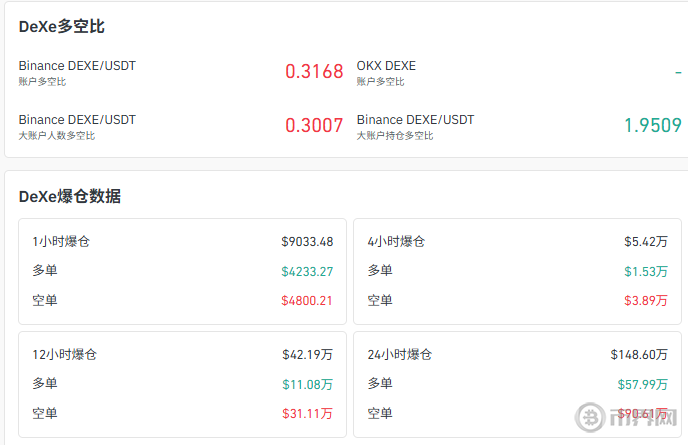Click 账户多空比 caption under Binance DEXE/USDT
The width and height of the screenshot is (688, 445).
(x=42, y=82)
